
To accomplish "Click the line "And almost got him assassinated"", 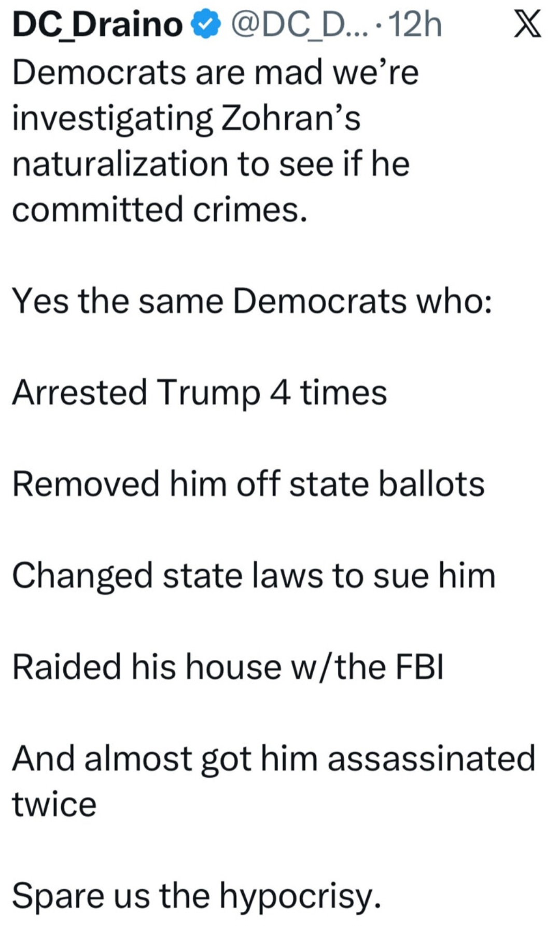I will click(273, 758).
